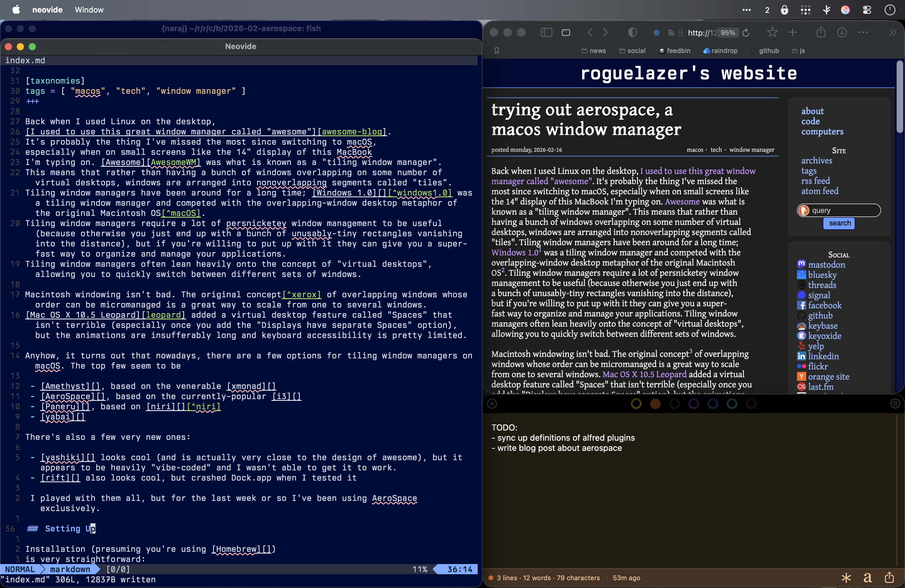Click the search button on website
The image size is (905, 588).
pos(839,223)
